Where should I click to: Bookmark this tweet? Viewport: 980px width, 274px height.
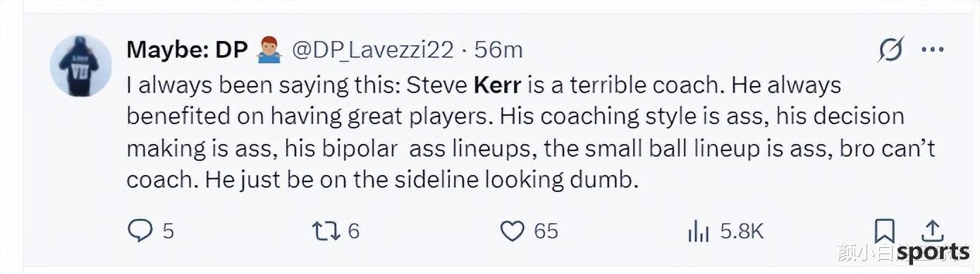click(885, 231)
